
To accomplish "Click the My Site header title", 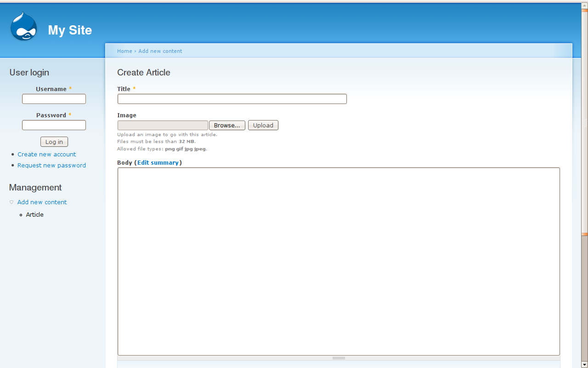I will point(70,30).
